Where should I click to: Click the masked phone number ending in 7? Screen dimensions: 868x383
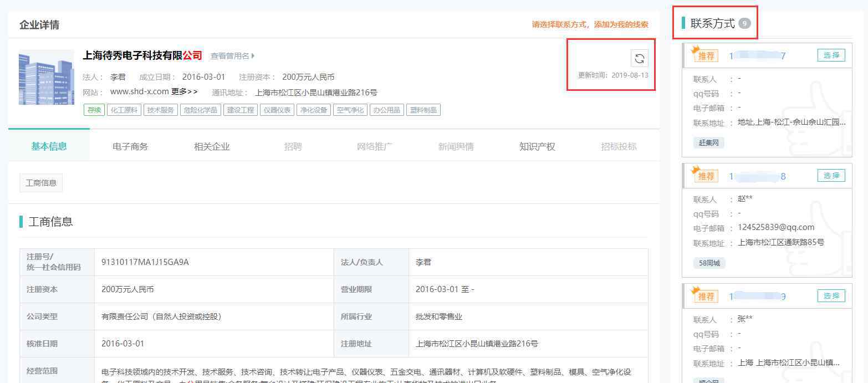click(x=757, y=56)
